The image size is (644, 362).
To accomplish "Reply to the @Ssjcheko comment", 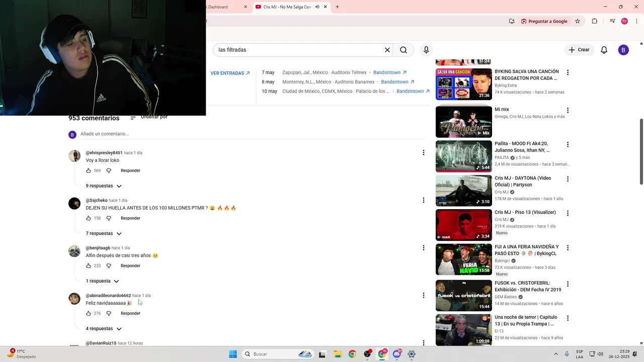I will click(x=130, y=218).
